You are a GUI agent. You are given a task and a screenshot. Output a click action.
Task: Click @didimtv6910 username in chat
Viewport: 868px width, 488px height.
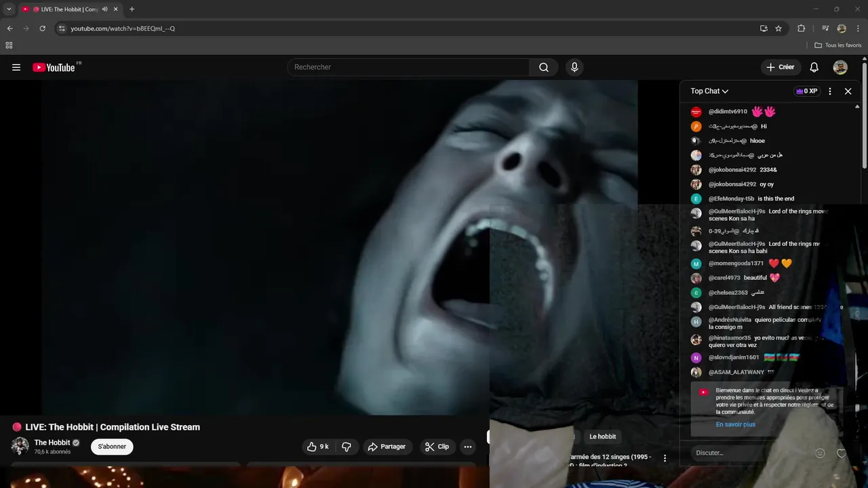(x=728, y=112)
